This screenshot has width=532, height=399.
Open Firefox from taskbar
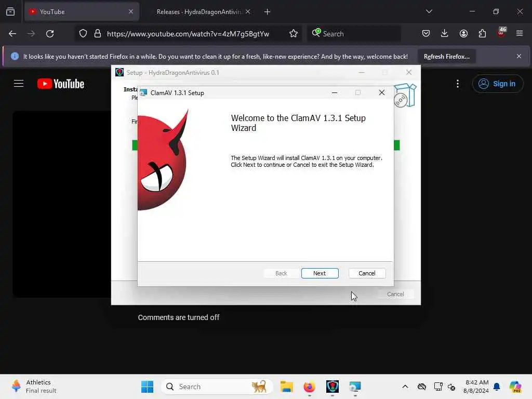(x=310, y=387)
